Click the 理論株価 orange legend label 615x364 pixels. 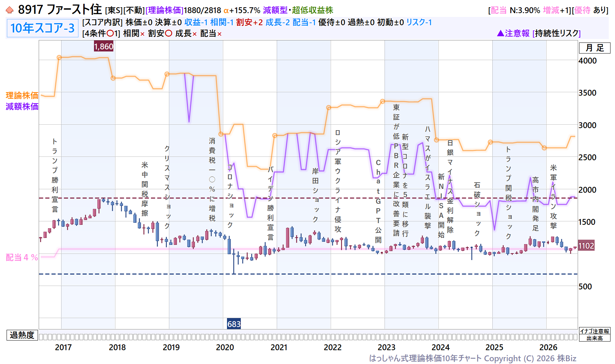click(22, 95)
